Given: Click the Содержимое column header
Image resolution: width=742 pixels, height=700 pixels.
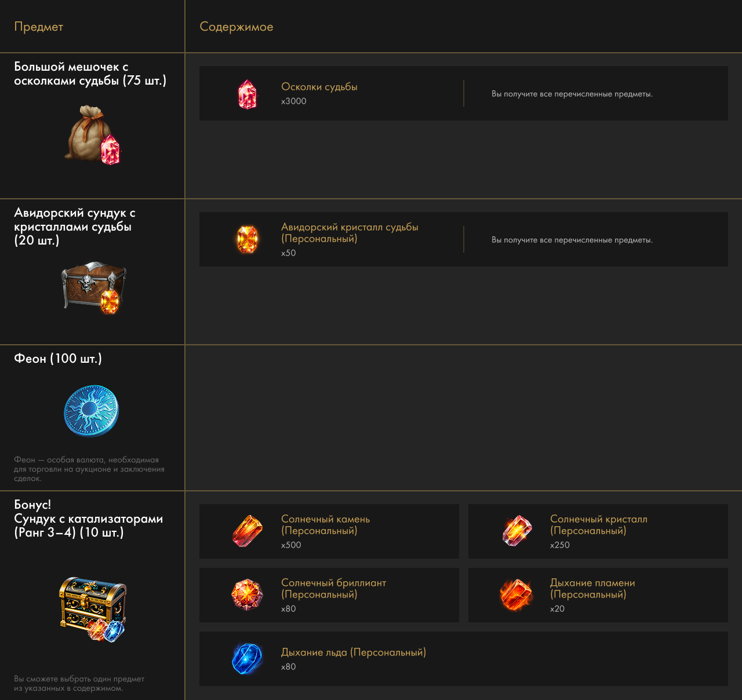Looking at the screenshot, I should pos(236,27).
